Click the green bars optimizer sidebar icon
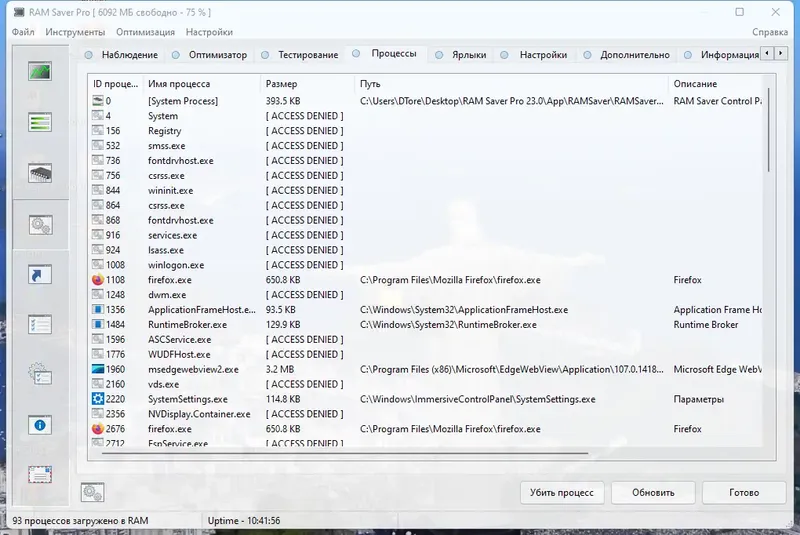This screenshot has height=535, width=800. click(x=40, y=122)
